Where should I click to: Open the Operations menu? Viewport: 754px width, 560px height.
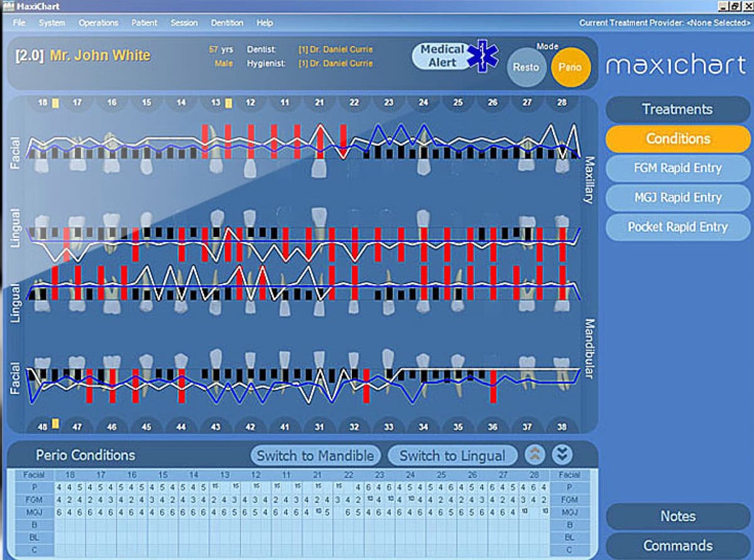(98, 23)
